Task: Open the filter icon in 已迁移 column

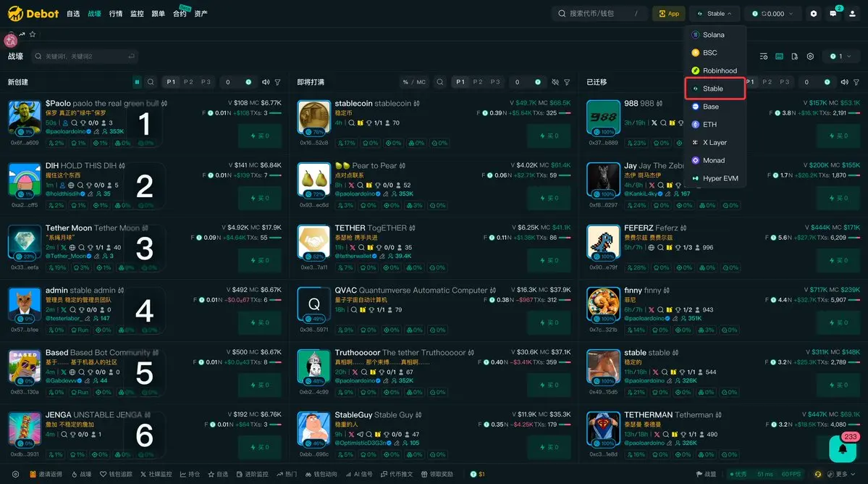Action: [x=856, y=82]
